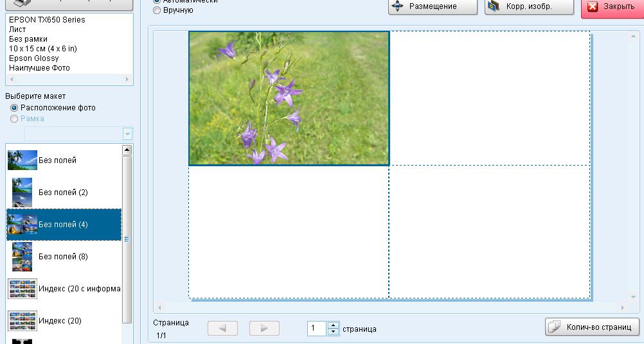Viewport: 644px width, 344px height.
Task: Click the 'Без полей (4)' layout thumbnail icon
Action: tap(22, 224)
